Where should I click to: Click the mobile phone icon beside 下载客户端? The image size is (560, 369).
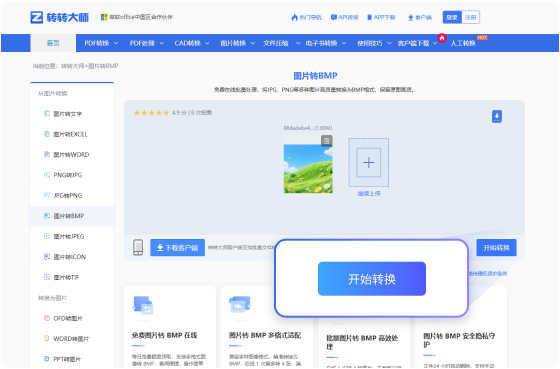[138, 247]
